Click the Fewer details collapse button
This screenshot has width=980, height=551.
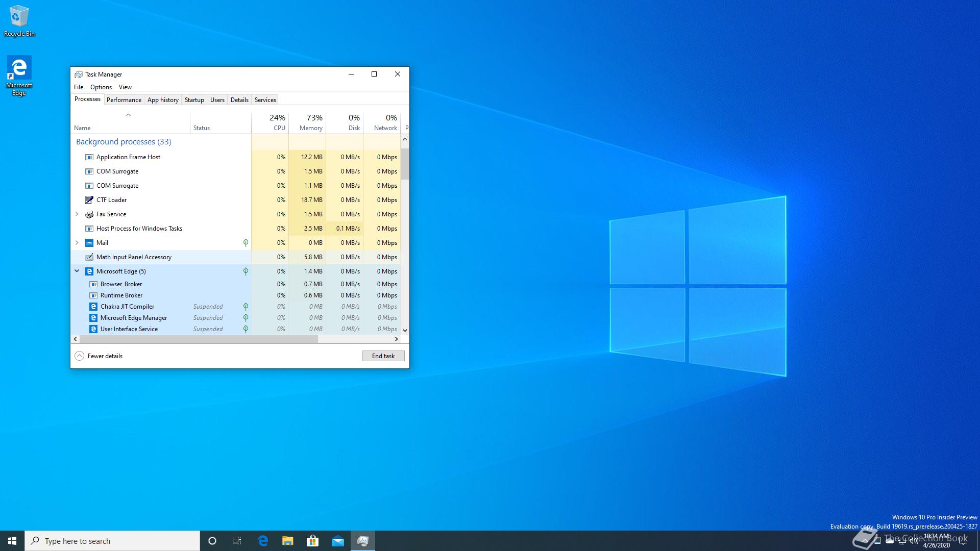coord(99,356)
